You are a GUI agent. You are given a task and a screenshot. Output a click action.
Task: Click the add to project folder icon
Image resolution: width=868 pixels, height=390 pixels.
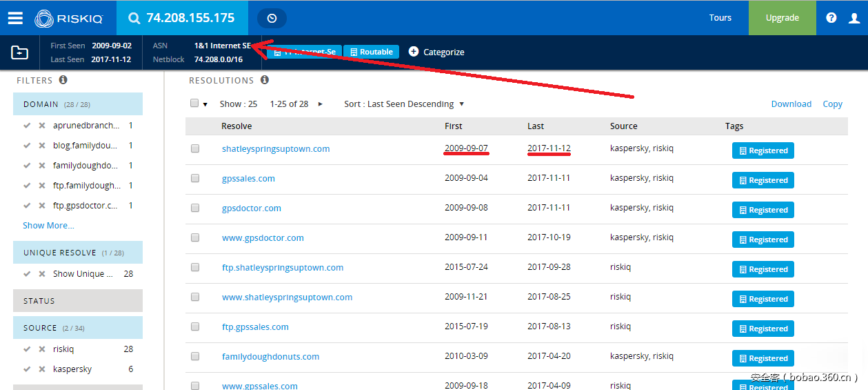[20, 52]
